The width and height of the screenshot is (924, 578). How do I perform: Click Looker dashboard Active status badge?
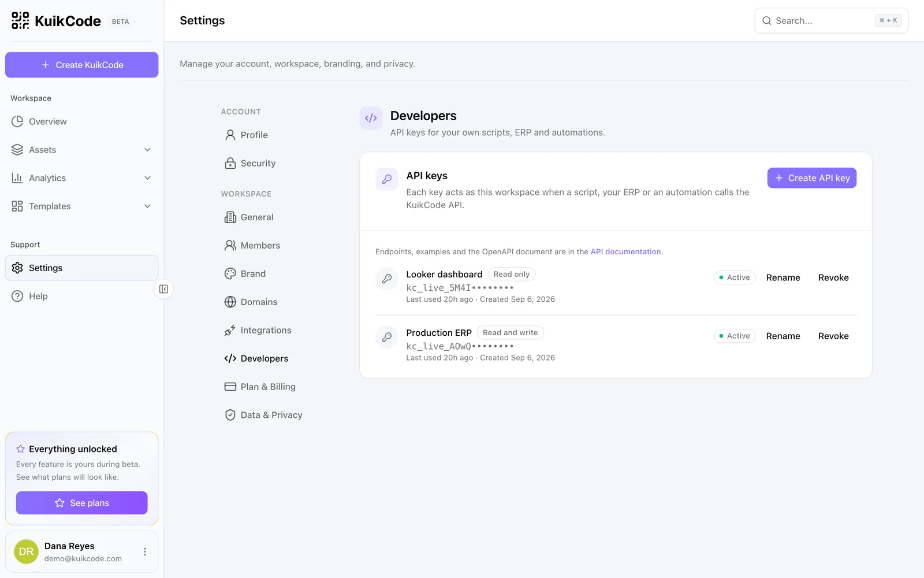(x=735, y=277)
